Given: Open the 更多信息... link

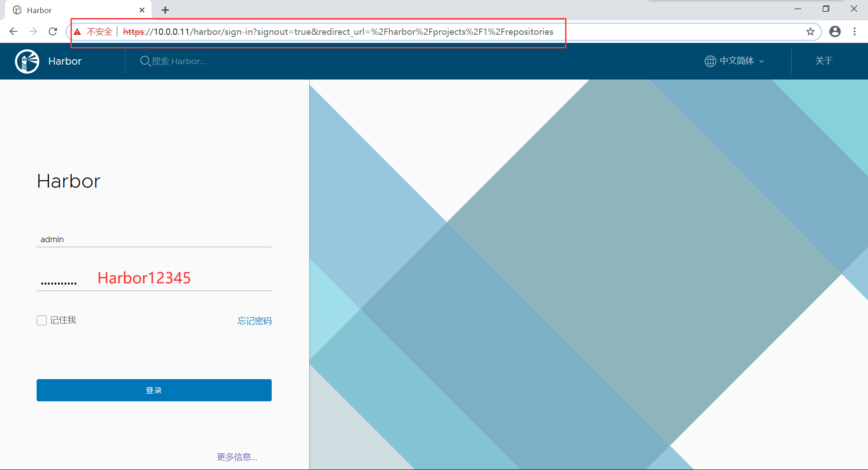Looking at the screenshot, I should coord(237,457).
